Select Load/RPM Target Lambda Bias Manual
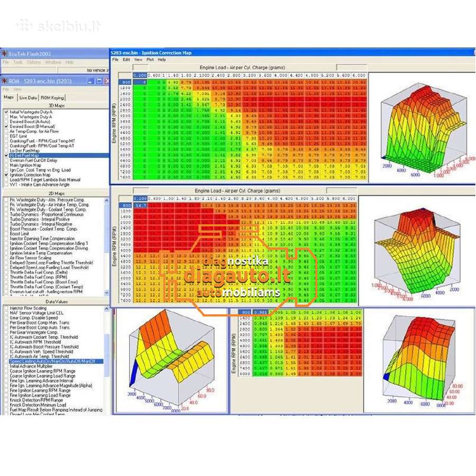The image size is (476, 476). coord(45,180)
